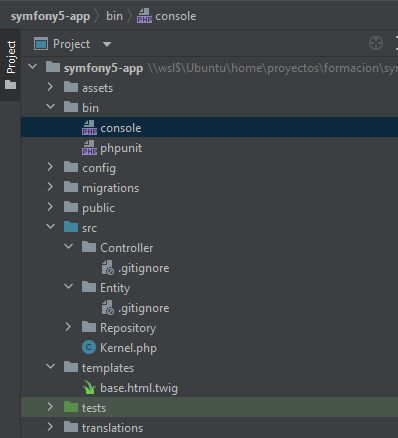Select the config folder name
The image size is (398, 438).
coord(99,168)
